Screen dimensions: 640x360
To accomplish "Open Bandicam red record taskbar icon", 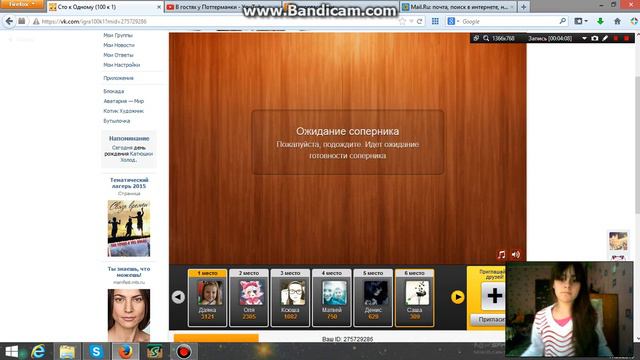I will [x=184, y=352].
